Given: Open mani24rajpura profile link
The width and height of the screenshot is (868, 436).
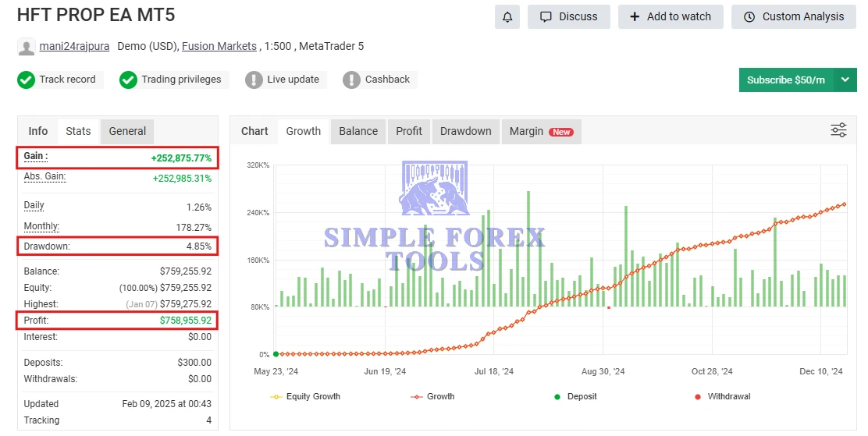Looking at the screenshot, I should tap(74, 46).
